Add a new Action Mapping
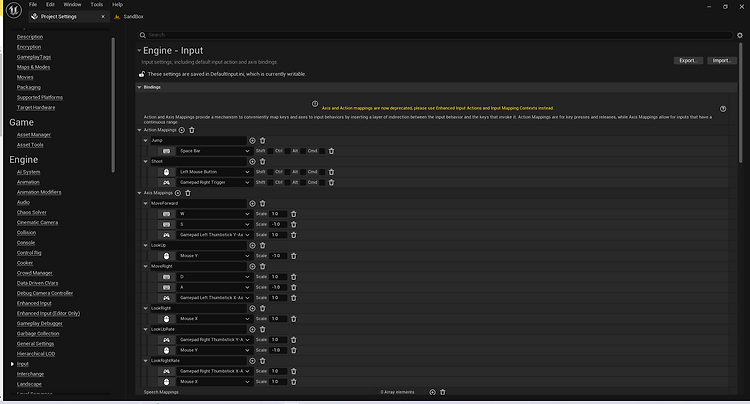 point(182,130)
